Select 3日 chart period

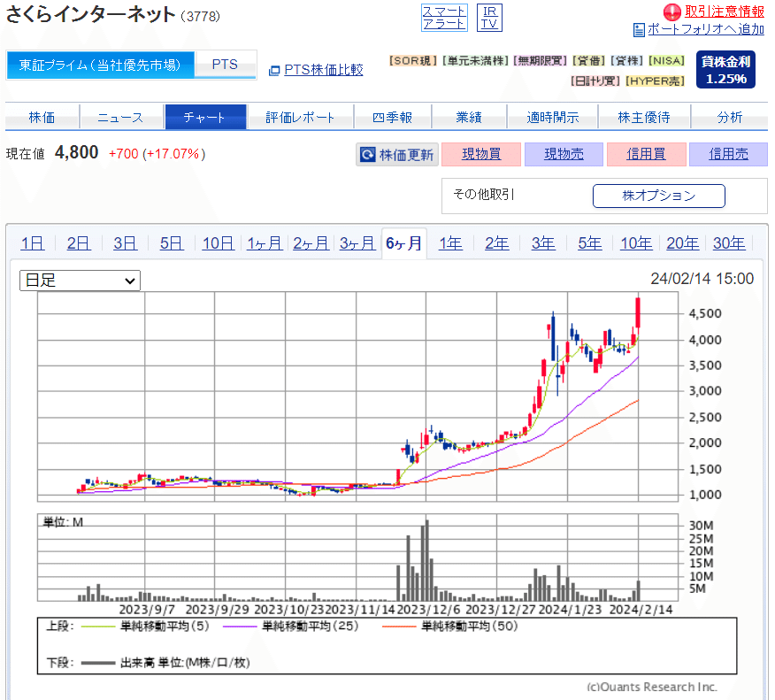[x=125, y=243]
